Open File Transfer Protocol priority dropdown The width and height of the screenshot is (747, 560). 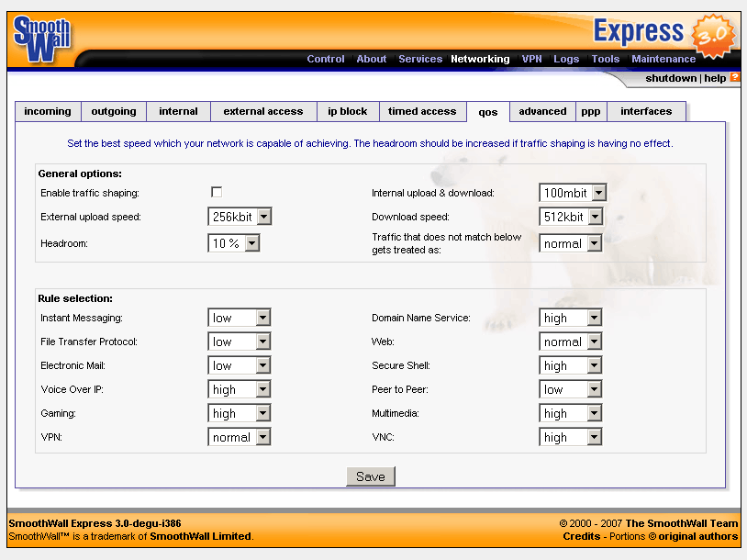click(x=240, y=342)
